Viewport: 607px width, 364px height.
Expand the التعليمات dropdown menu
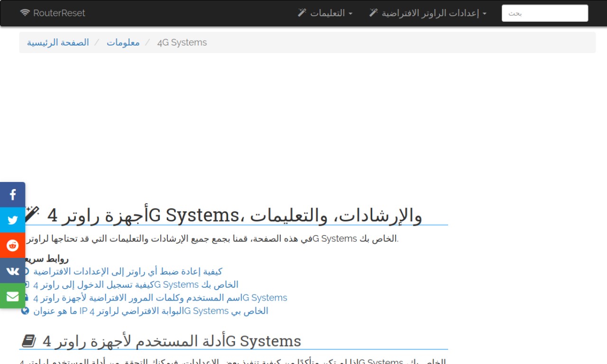[x=327, y=13]
